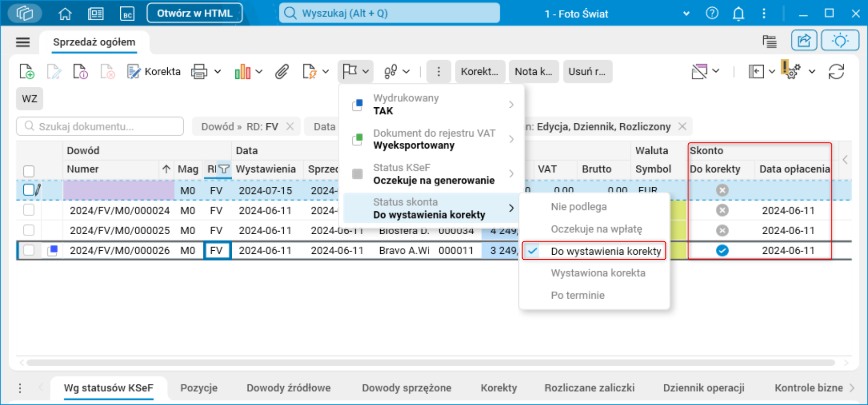Viewport: 868px width, 405px height.
Task: Click the list layout icon top right
Action: (x=770, y=42)
